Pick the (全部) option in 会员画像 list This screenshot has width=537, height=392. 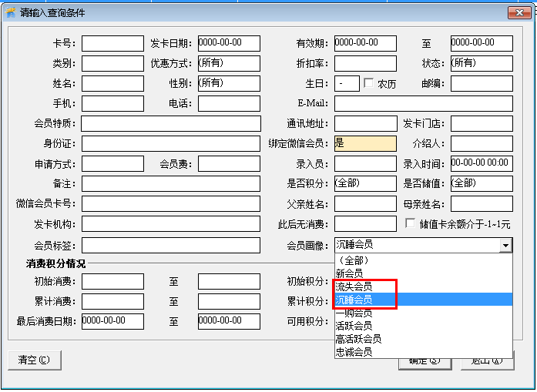tap(354, 260)
